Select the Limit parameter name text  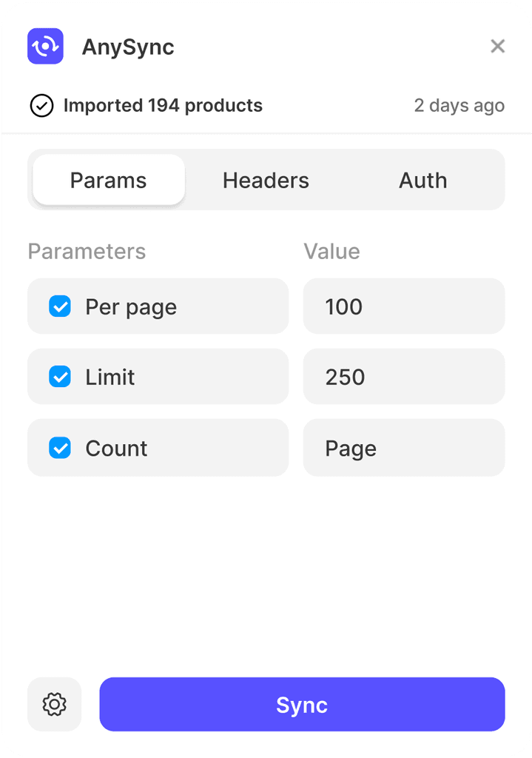[110, 377]
